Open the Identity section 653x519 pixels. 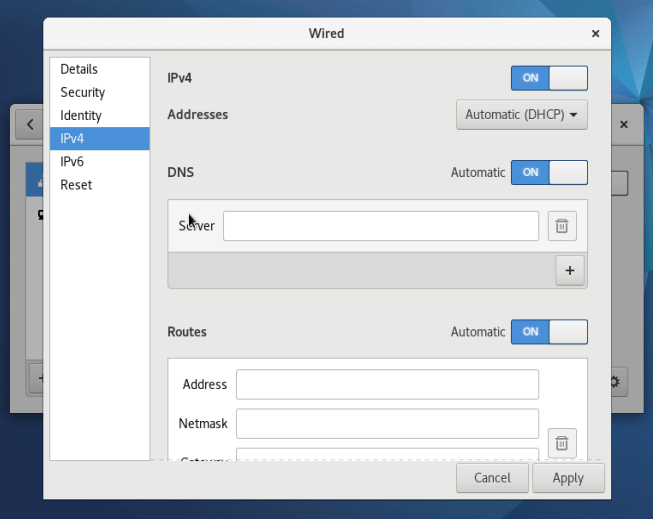tap(81, 115)
